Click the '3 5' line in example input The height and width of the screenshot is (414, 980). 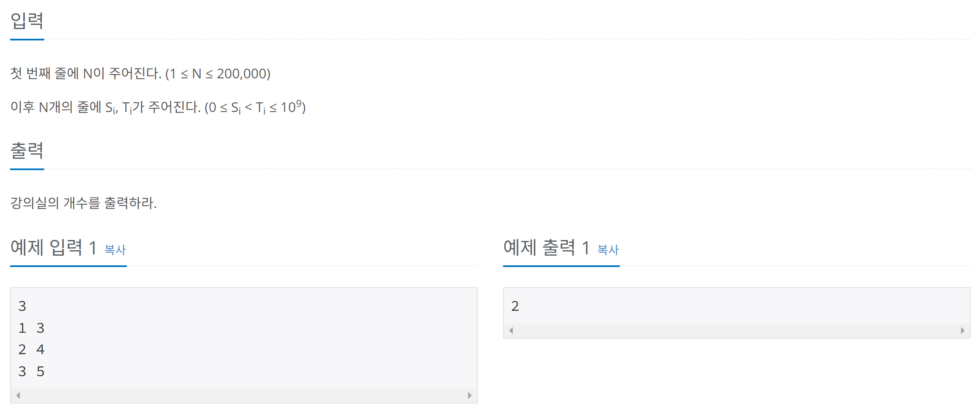[32, 371]
